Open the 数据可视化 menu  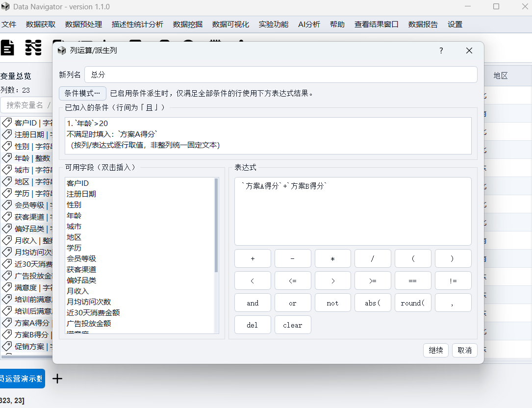(231, 25)
